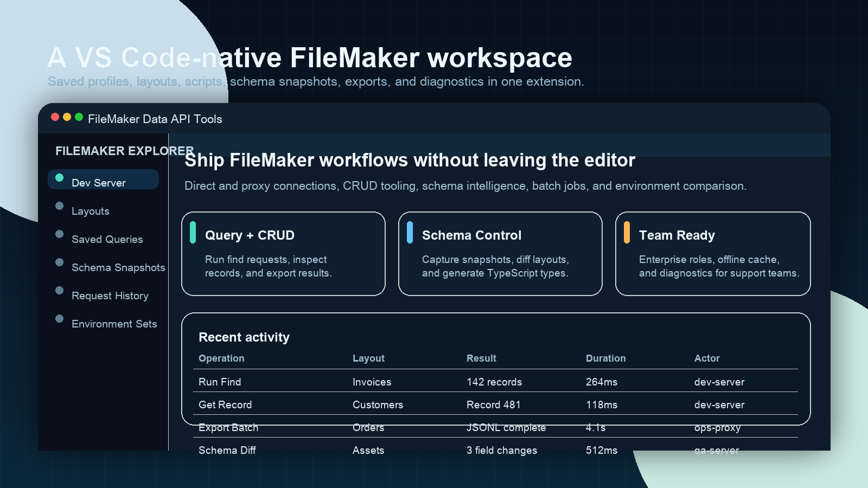868x488 pixels.
Task: Open Saved Queries in the sidebar
Action: (x=107, y=239)
